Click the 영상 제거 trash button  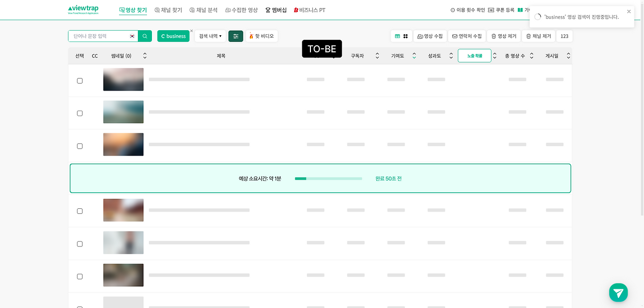pos(504,36)
